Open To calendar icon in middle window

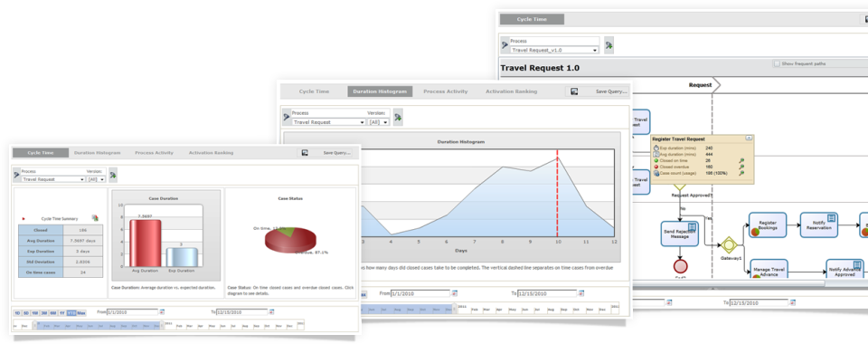pos(581,293)
